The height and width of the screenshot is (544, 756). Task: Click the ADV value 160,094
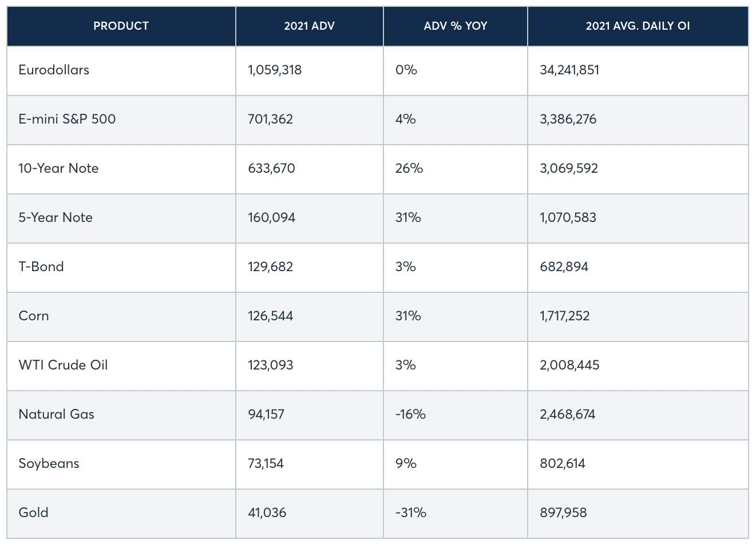click(271, 218)
